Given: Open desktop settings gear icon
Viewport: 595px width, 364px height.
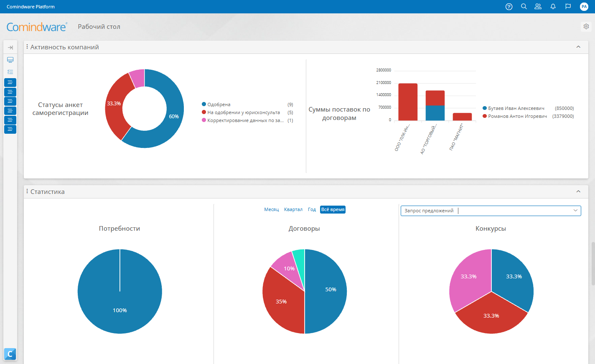Looking at the screenshot, I should click(586, 26).
